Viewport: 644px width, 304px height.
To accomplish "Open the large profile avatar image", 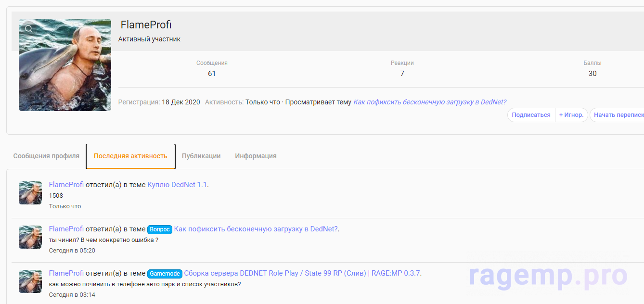I will [x=65, y=65].
